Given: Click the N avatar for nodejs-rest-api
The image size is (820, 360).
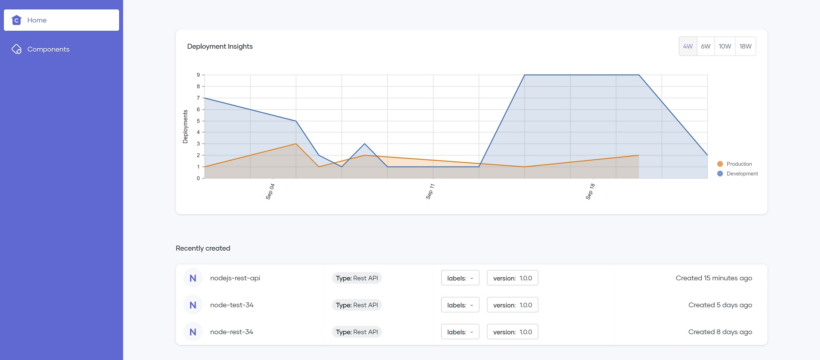Looking at the screenshot, I should [x=192, y=278].
